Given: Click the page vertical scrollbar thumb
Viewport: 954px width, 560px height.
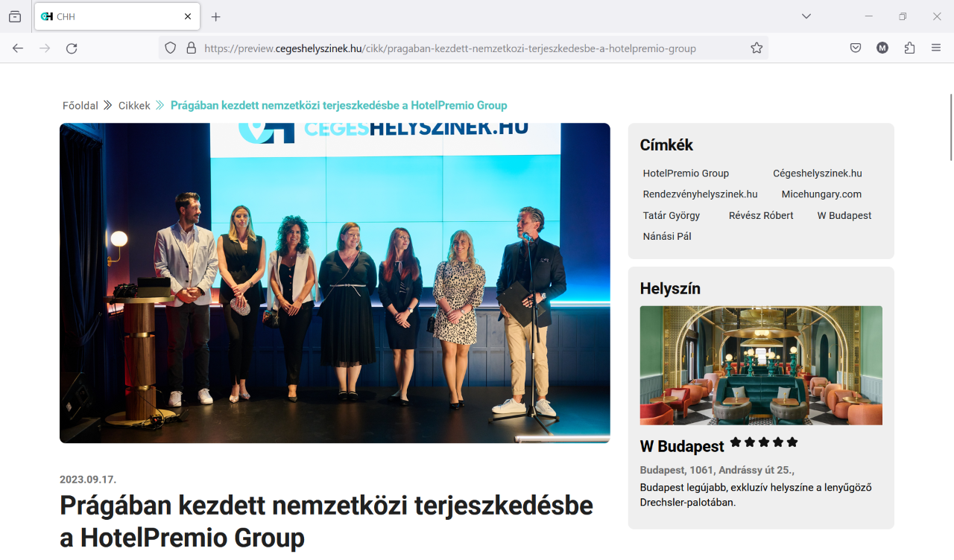Looking at the screenshot, I should (x=950, y=127).
